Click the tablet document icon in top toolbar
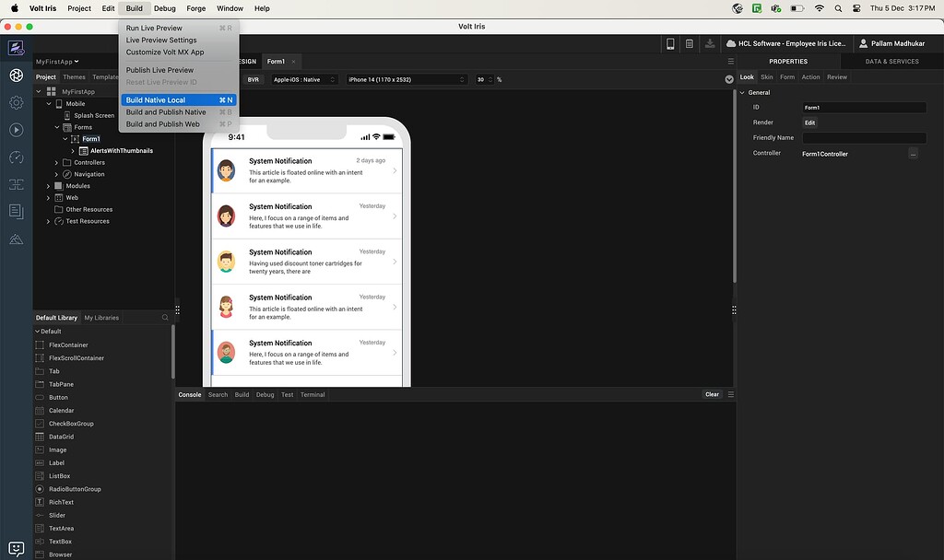 pyautogui.click(x=690, y=43)
